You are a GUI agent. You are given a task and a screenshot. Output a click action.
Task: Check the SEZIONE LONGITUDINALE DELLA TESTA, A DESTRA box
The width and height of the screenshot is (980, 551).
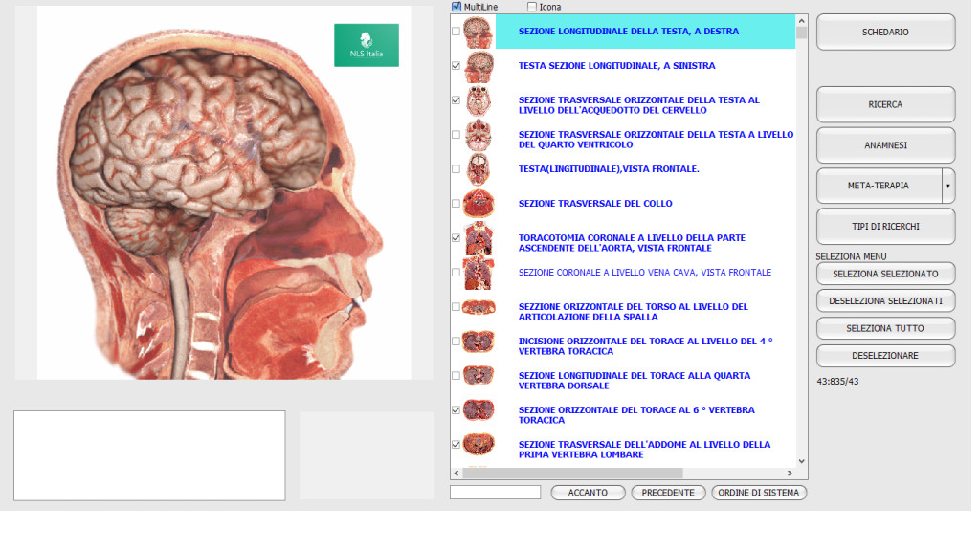tap(457, 32)
